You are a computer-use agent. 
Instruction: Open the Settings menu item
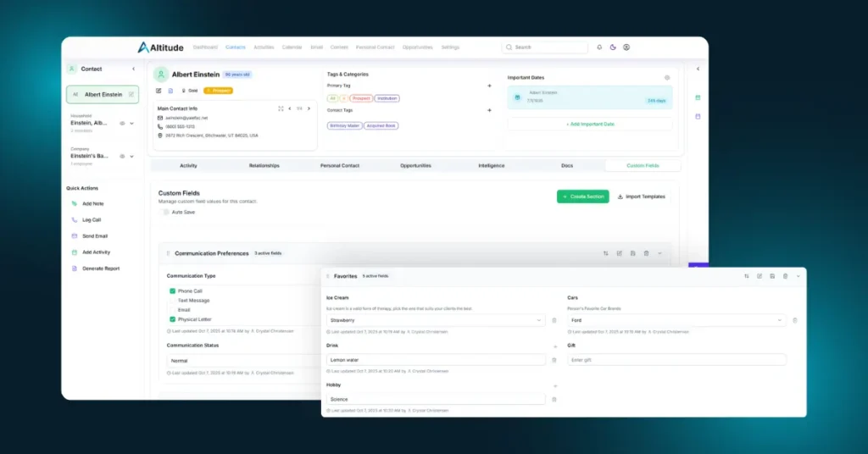[x=450, y=47]
